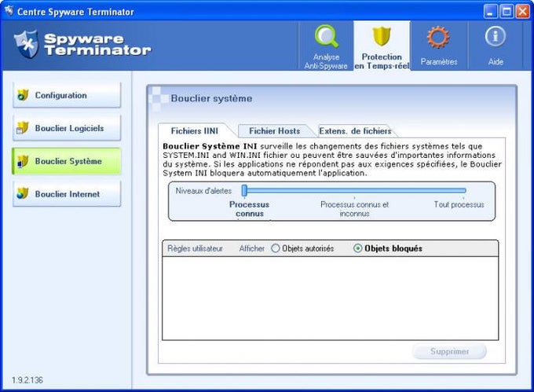Switch to the Fichier Hosts tab

(275, 130)
